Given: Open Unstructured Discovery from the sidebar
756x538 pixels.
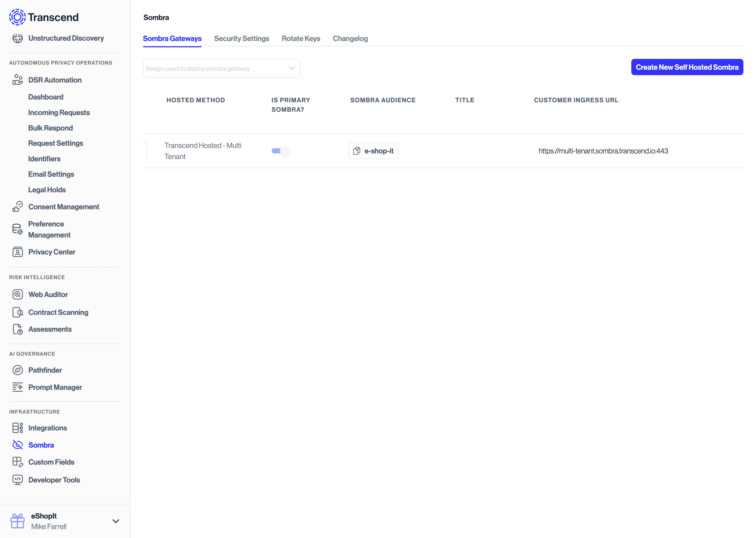Looking at the screenshot, I should (x=66, y=38).
